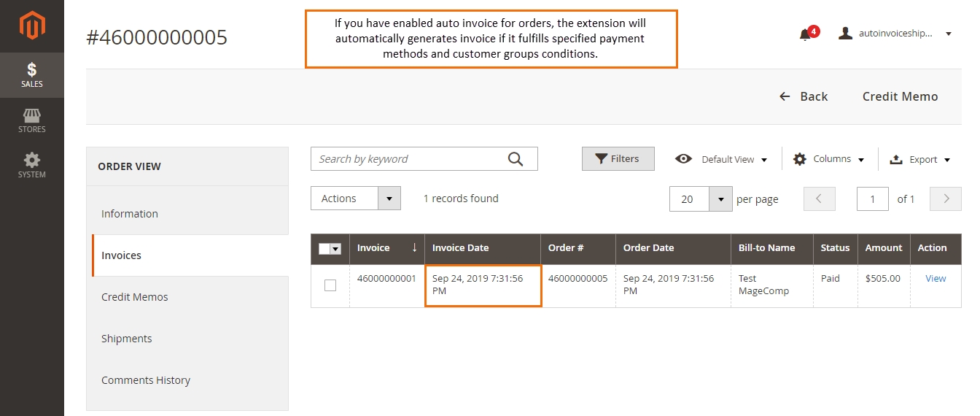Open the Stores menu in sidebar
Viewport: 980px width, 416px height.
pos(32,120)
